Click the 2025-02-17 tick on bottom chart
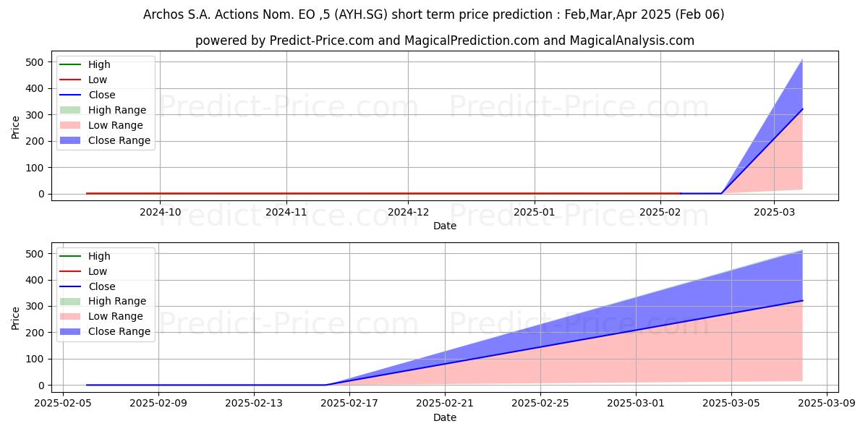 tap(349, 403)
